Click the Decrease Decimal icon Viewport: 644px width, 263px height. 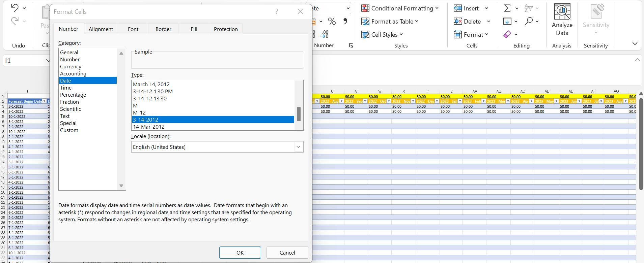click(x=324, y=34)
